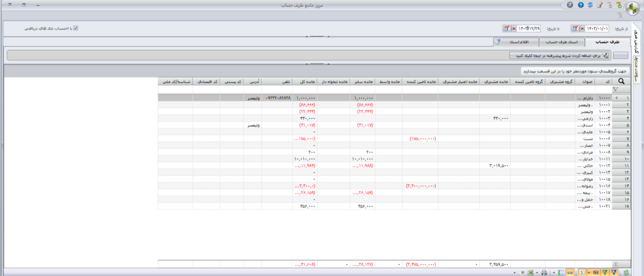Click the green refresh icon at bottom right
Viewport: 644px width, 276px height.
pos(626,272)
